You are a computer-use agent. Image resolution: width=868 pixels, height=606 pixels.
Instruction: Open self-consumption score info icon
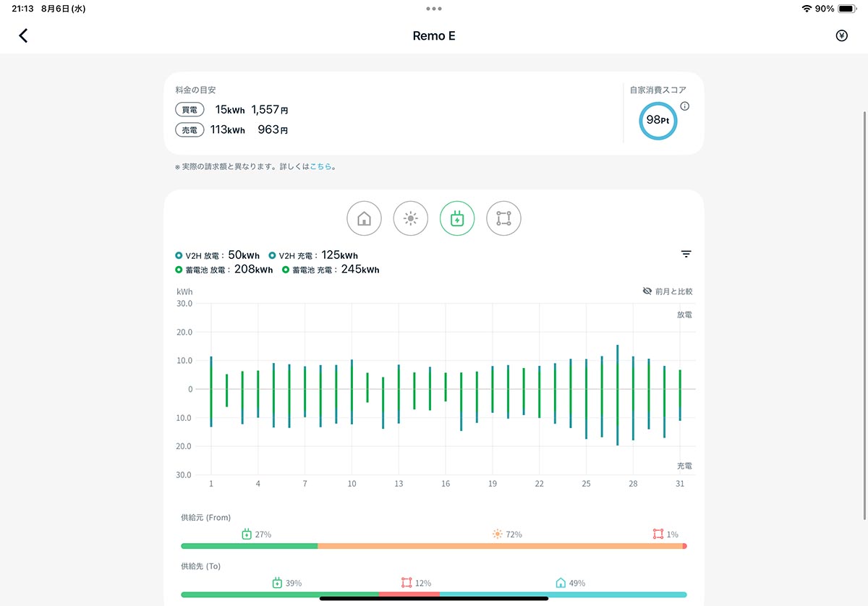(x=685, y=106)
